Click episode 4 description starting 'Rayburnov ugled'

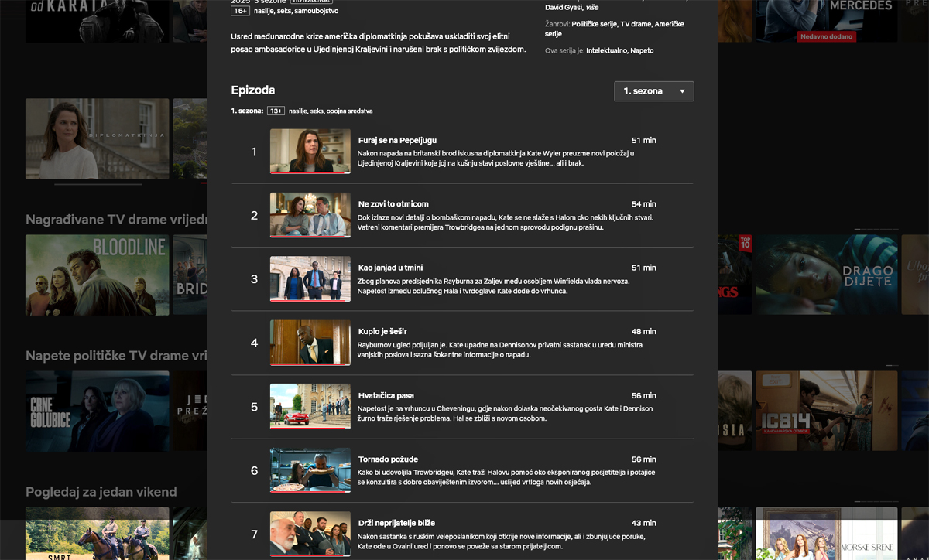pyautogui.click(x=500, y=350)
